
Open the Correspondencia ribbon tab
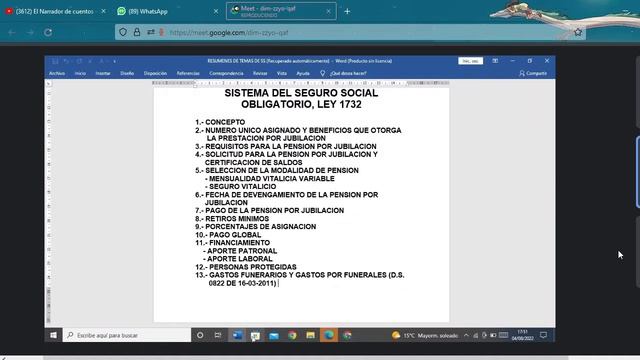coord(226,73)
